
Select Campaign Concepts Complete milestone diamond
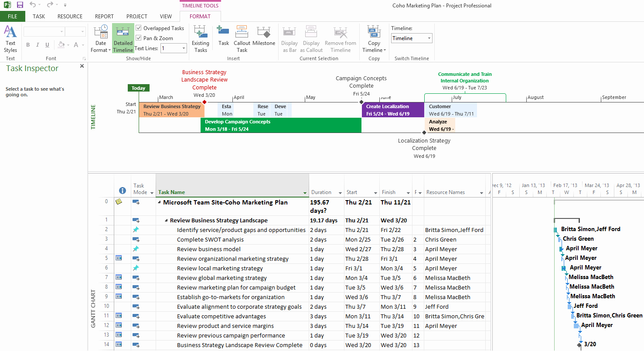pyautogui.click(x=361, y=102)
